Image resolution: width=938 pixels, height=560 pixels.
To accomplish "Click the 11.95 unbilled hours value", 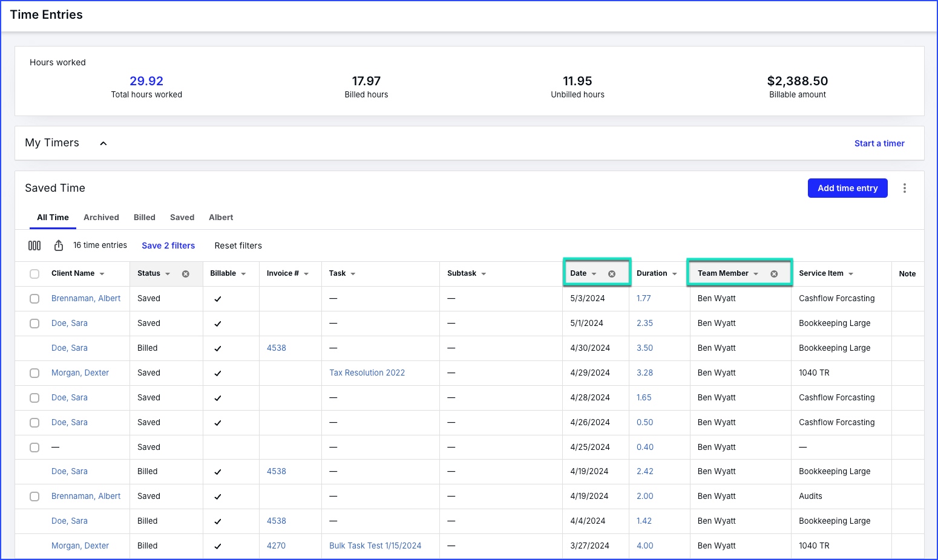I will click(577, 81).
